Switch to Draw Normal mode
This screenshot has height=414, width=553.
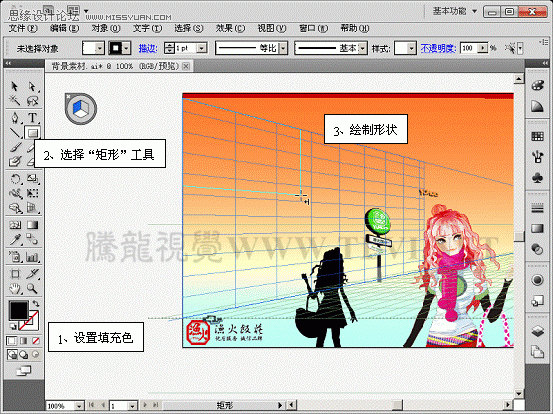12,354
